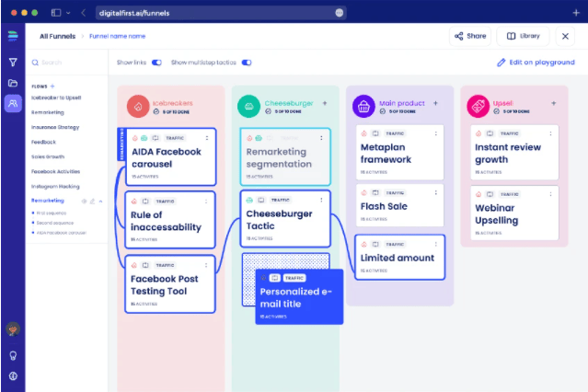The height and width of the screenshot is (392, 588).
Task: Open the Upsell column plus menu
Action: (553, 103)
